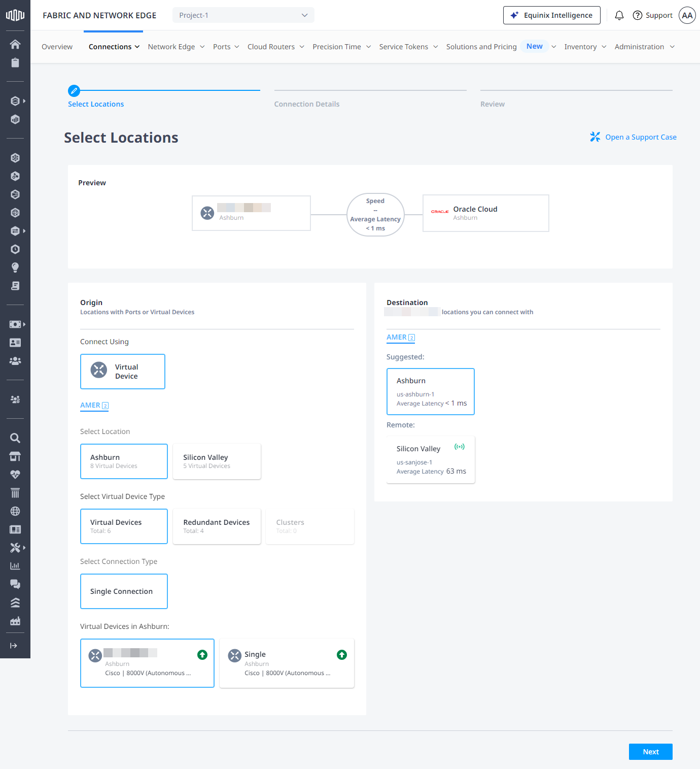Image resolution: width=700 pixels, height=769 pixels.
Task: Open the ID card sidebar icon
Action: tap(15, 343)
